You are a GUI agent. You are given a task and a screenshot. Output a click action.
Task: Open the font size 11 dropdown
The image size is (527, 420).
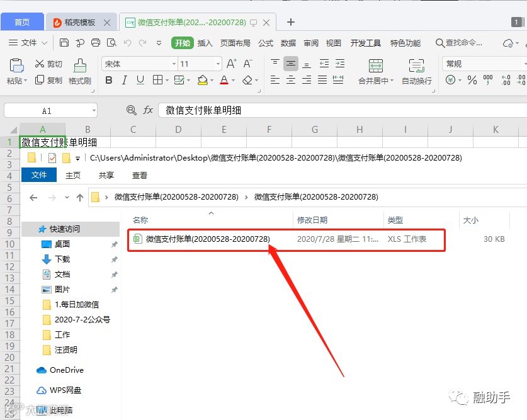click(x=218, y=64)
